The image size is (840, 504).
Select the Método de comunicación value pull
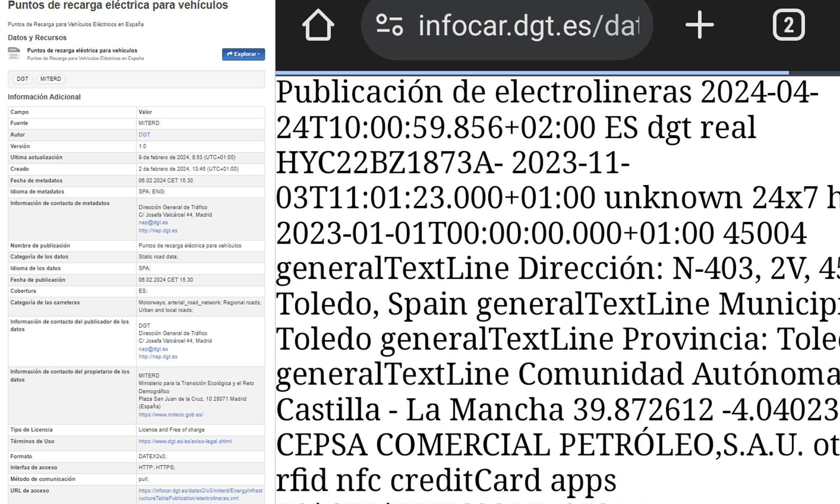tap(144, 479)
